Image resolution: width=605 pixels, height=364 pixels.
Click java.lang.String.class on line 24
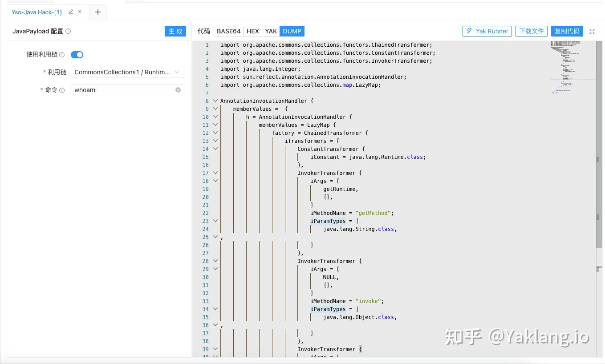[x=360, y=229]
